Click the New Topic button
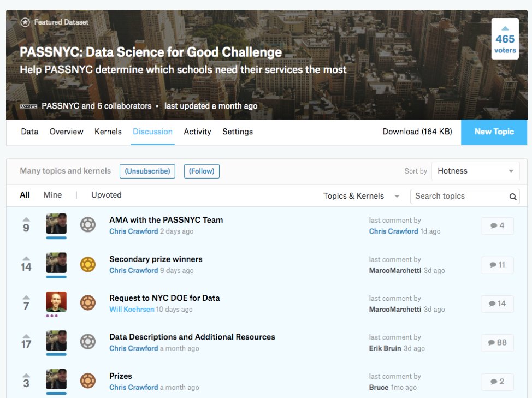532x398 pixels. tap(494, 132)
